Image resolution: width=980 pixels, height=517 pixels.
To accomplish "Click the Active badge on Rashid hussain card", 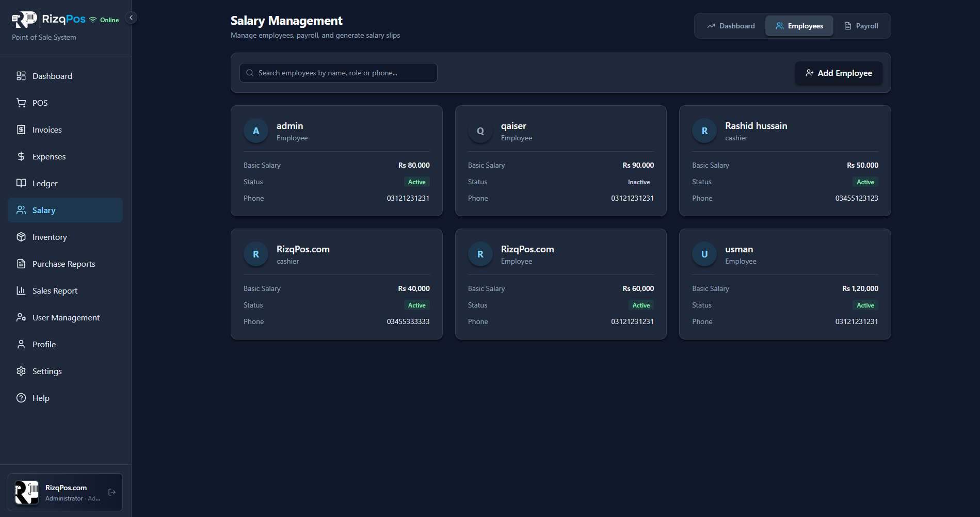I will pyautogui.click(x=865, y=182).
